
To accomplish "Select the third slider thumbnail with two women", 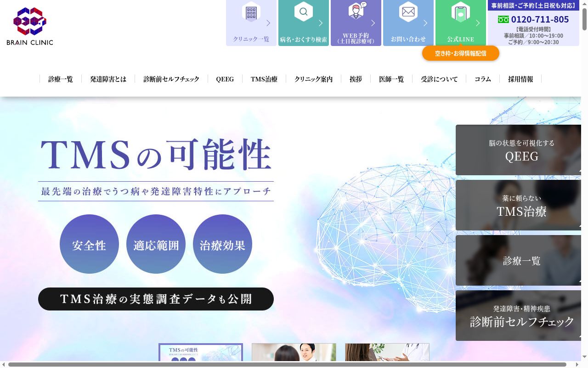I will click(387, 352).
